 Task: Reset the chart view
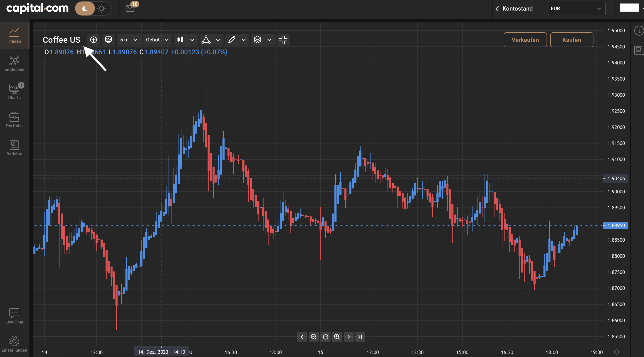(x=325, y=337)
